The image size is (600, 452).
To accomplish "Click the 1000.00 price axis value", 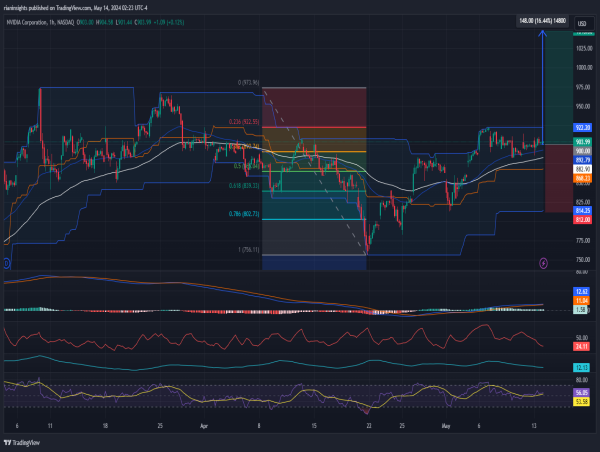I will point(584,68).
